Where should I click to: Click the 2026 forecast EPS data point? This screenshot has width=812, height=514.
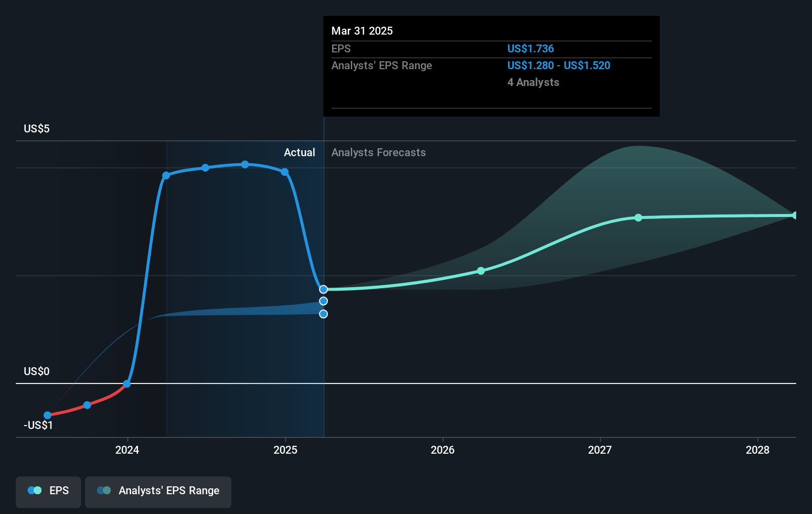point(481,271)
